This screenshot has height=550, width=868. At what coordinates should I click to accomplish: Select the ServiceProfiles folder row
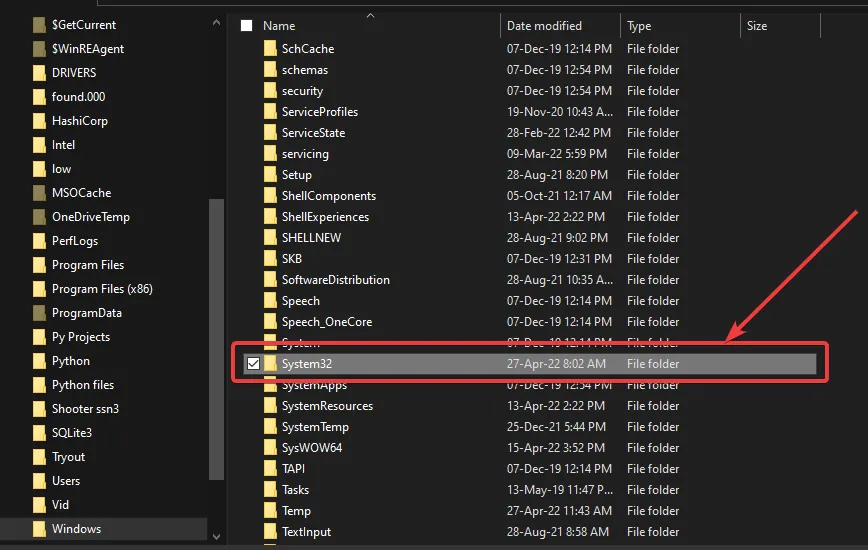coord(319,112)
